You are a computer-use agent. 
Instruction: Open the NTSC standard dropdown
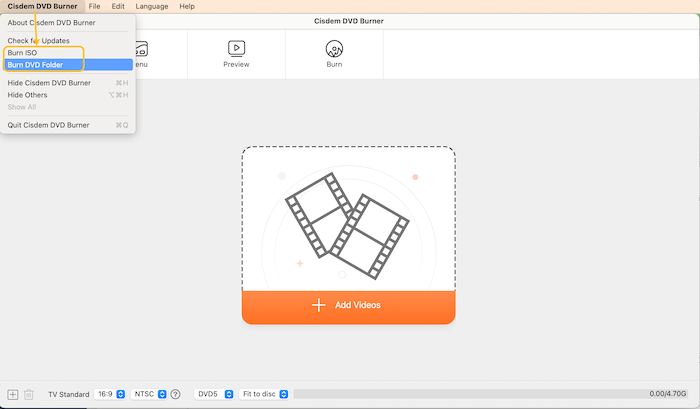tap(149, 394)
